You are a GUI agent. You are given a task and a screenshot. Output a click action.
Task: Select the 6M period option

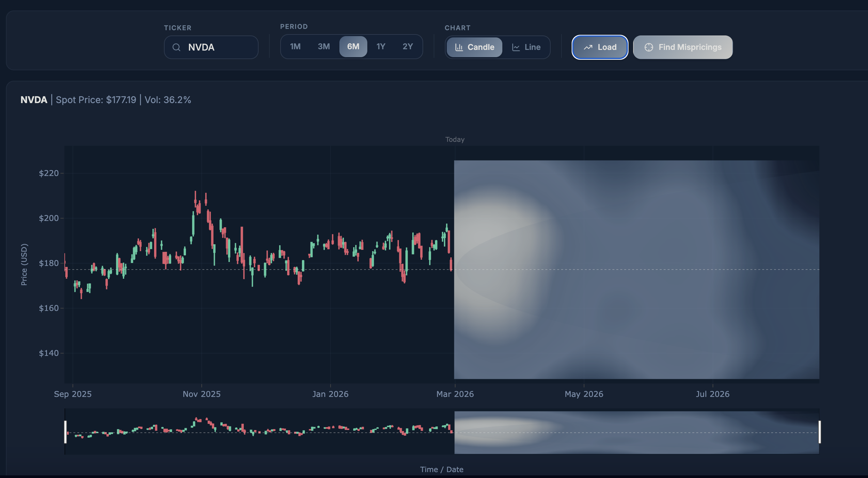click(353, 46)
